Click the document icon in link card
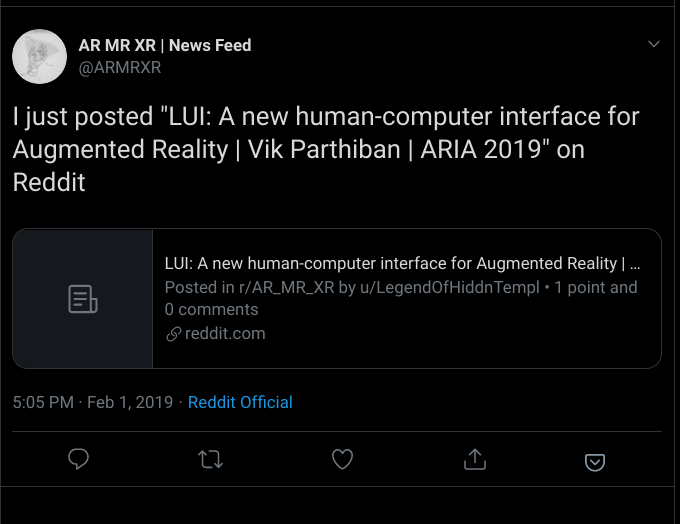The width and height of the screenshot is (680, 524). point(83,299)
